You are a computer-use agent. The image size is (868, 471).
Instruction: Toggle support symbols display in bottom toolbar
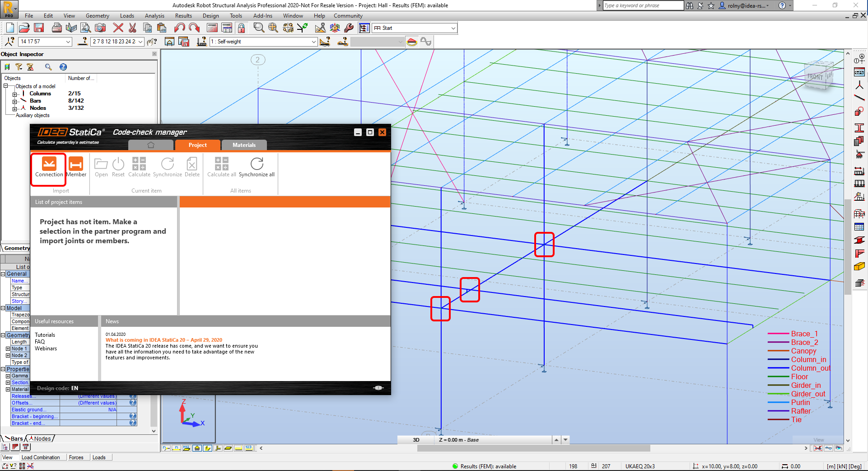point(197,448)
